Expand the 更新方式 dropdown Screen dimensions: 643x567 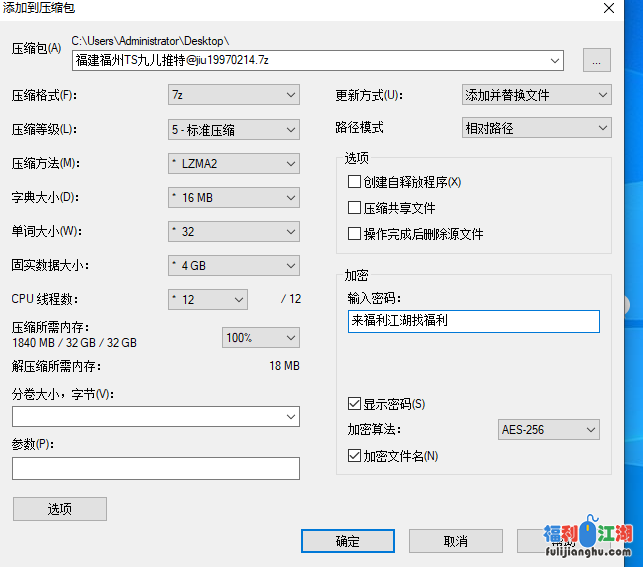click(x=536, y=95)
